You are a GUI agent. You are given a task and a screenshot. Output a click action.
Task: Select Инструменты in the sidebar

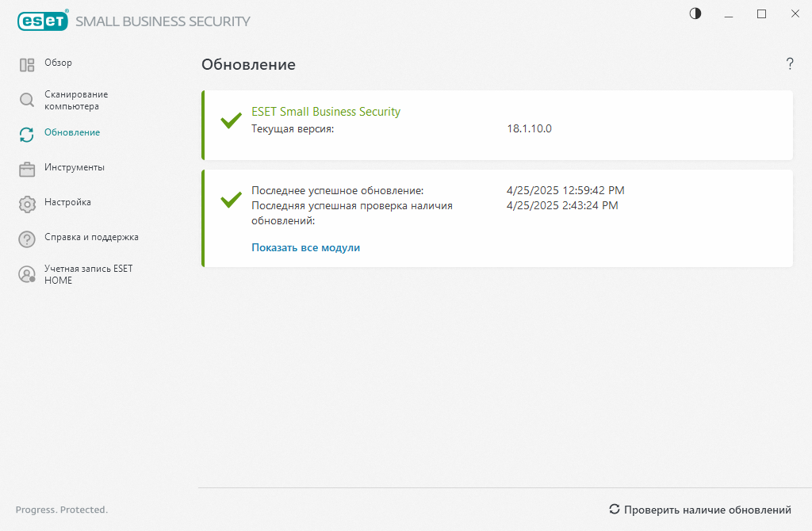tap(75, 167)
